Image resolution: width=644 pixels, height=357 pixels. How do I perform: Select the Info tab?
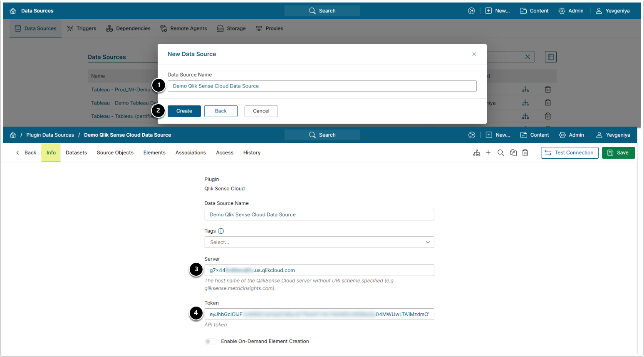click(51, 153)
